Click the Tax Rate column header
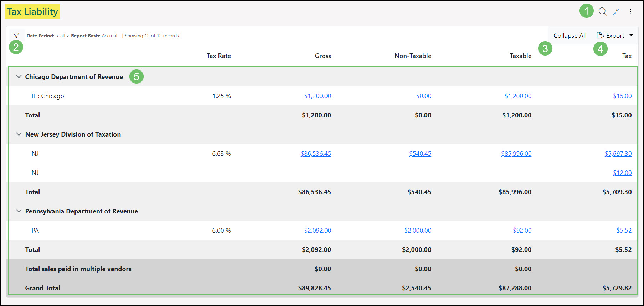Image resolution: width=644 pixels, height=306 pixels. tap(219, 56)
